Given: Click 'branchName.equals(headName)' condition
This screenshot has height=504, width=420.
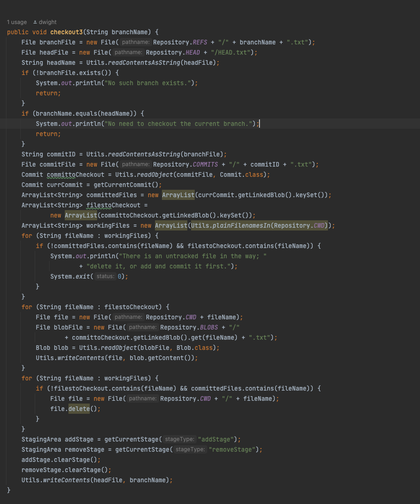Looking at the screenshot, I should [x=86, y=113].
